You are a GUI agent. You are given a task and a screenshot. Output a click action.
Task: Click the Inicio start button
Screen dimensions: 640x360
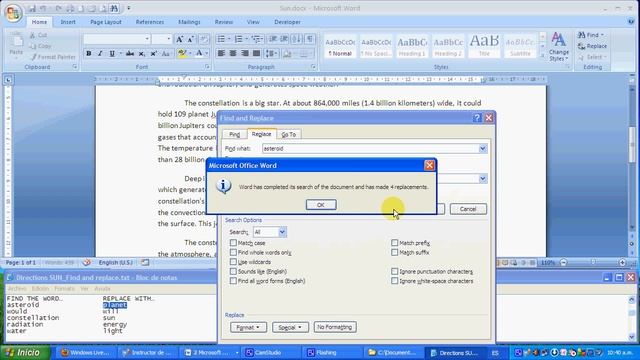25,353
